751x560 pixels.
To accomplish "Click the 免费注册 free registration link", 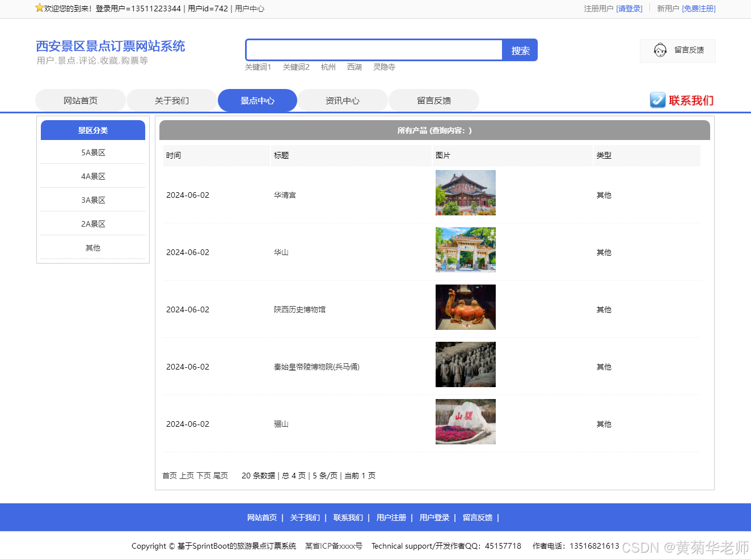I will click(698, 9).
